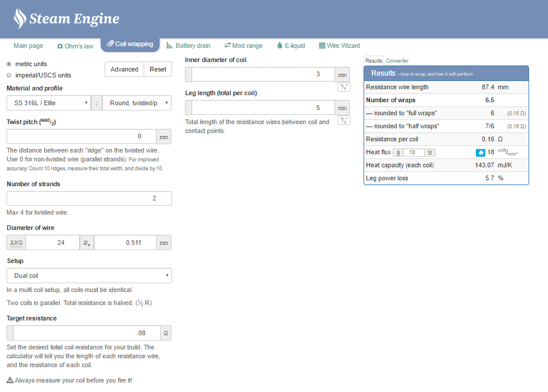The width and height of the screenshot is (548, 392).
Task: Go to the Battery drain tab
Action: (189, 46)
